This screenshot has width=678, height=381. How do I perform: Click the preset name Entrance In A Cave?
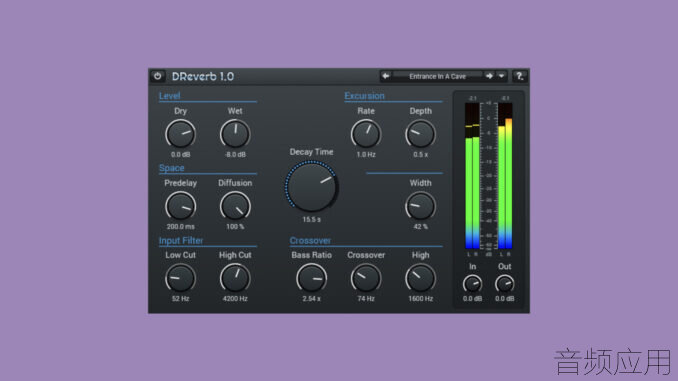point(438,77)
